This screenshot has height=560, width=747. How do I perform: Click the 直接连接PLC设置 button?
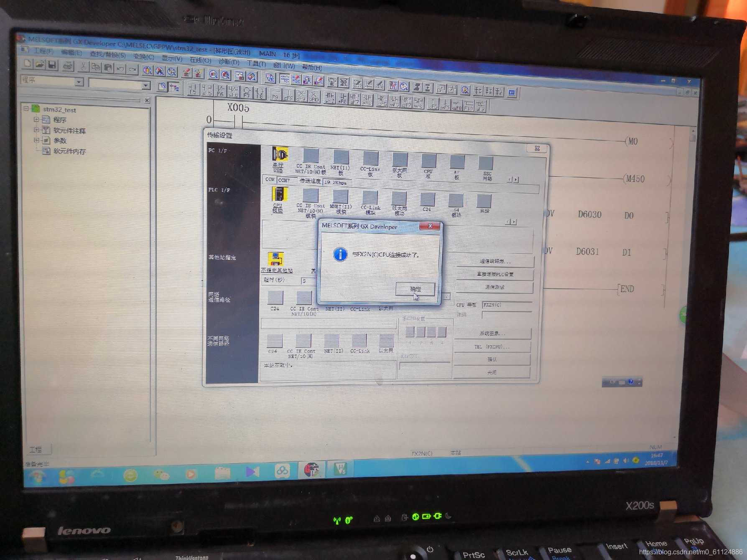(x=495, y=275)
